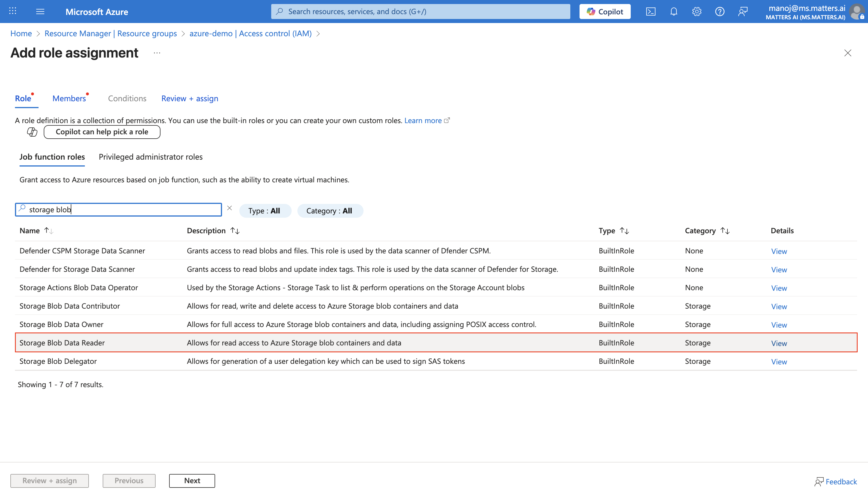Viewport: 868px width, 497px height.
Task: Select the Job function roles tab
Action: [52, 157]
